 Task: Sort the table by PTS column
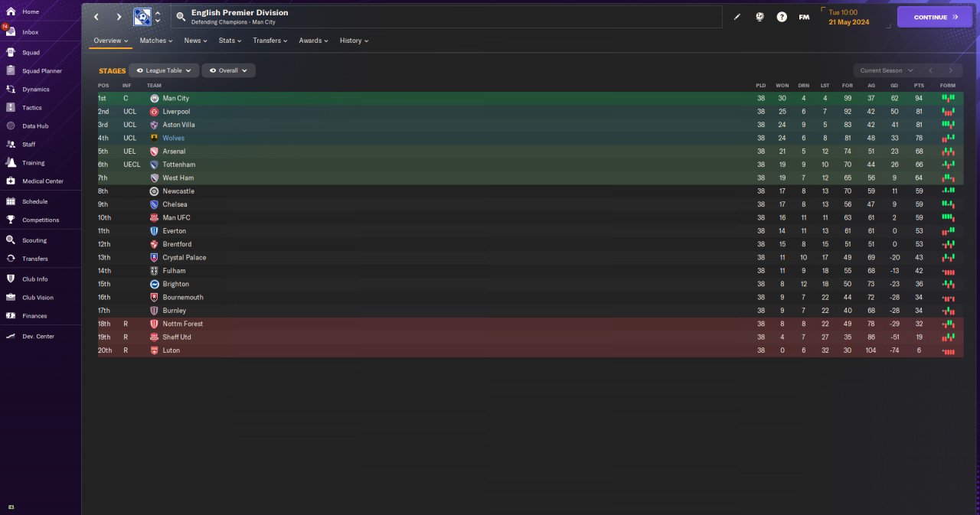(919, 85)
